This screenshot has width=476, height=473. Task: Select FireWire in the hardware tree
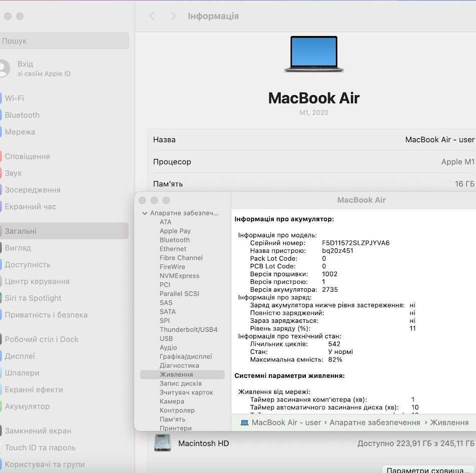click(x=172, y=267)
